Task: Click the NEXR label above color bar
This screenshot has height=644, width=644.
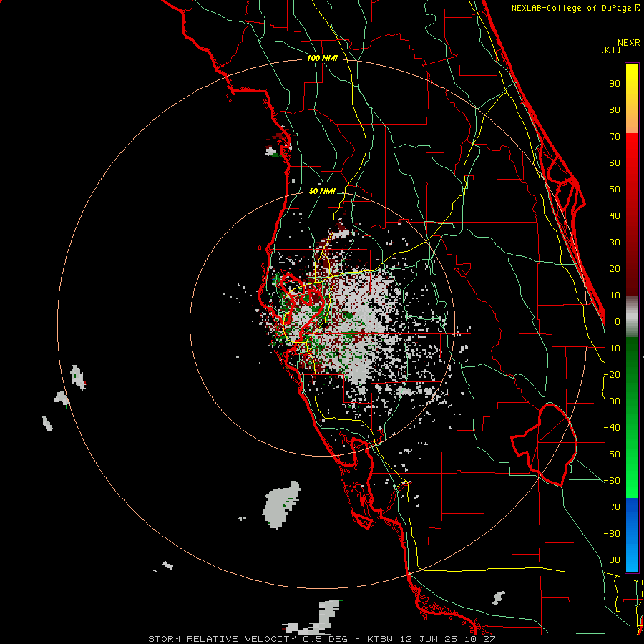Action: pos(629,43)
